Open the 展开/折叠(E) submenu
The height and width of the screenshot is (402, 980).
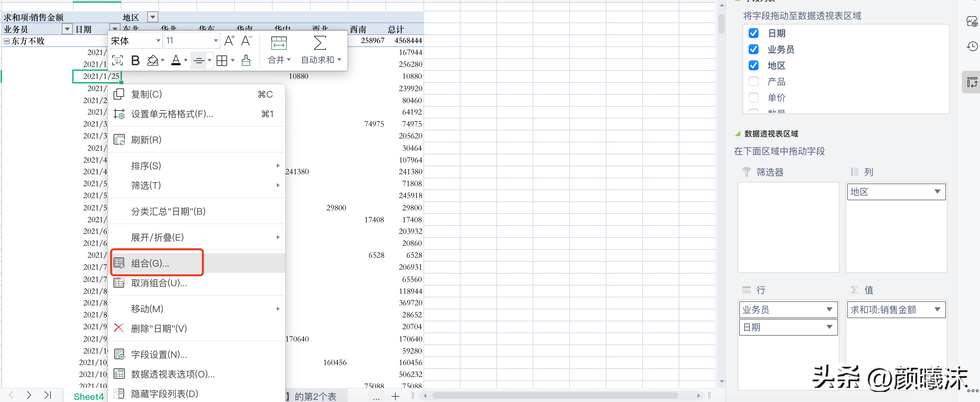197,237
